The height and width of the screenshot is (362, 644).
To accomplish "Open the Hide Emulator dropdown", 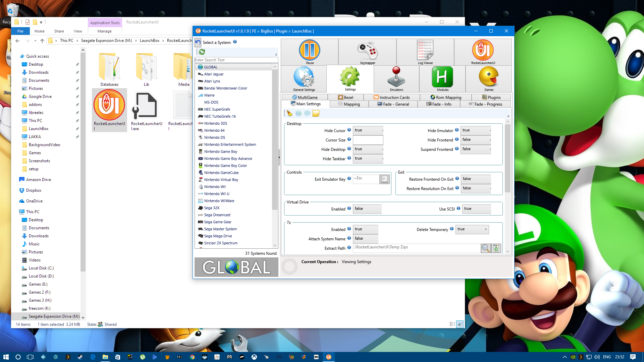I will coord(476,130).
